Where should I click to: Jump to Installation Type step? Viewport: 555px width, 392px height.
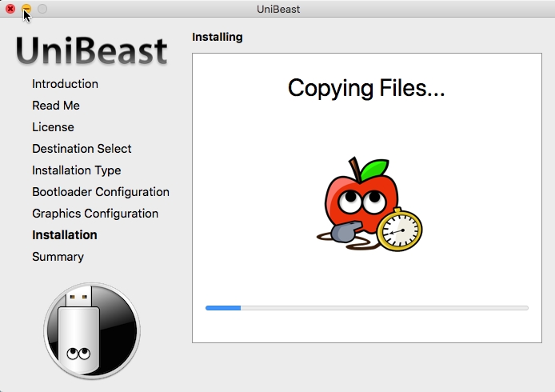pyautogui.click(x=76, y=170)
